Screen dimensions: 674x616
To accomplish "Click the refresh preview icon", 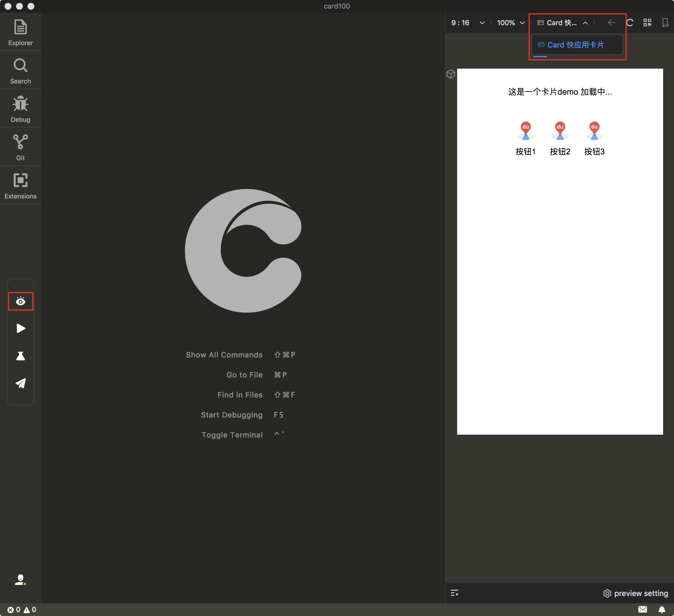I will point(630,23).
